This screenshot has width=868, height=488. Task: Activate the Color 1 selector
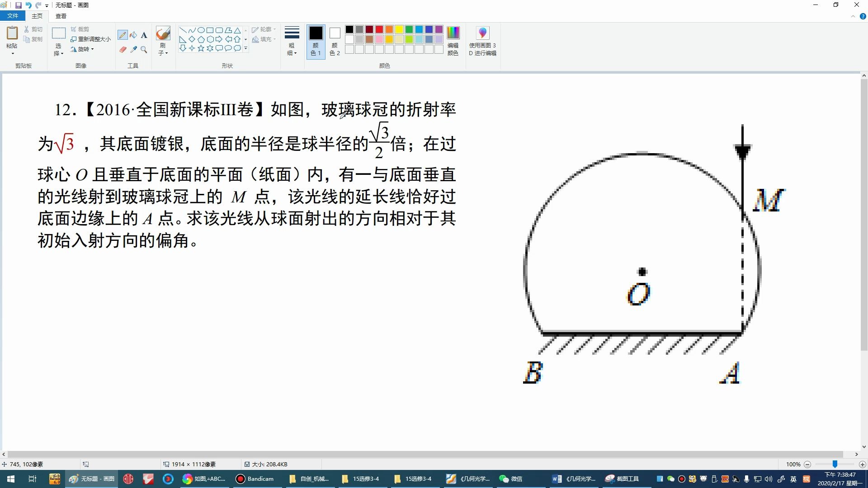316,41
